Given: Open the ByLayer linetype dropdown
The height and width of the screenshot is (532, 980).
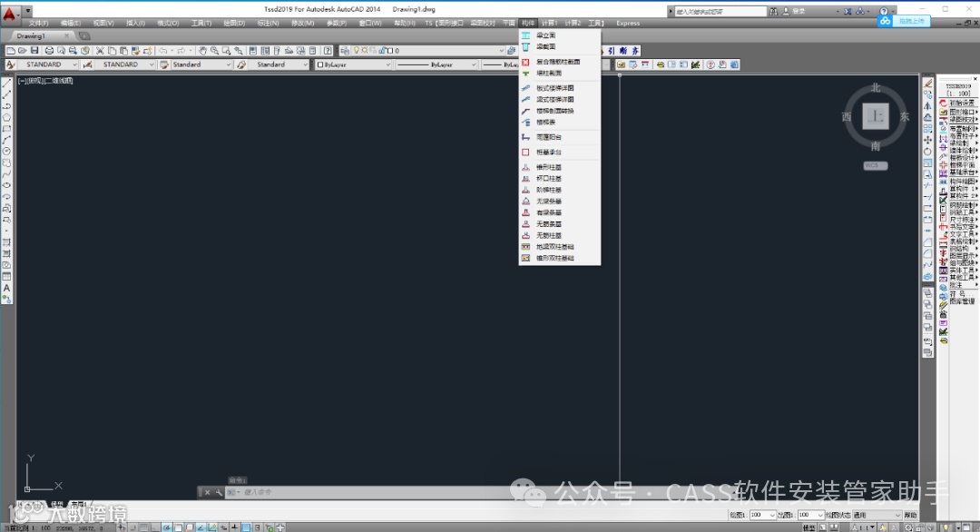Looking at the screenshot, I should (436, 64).
